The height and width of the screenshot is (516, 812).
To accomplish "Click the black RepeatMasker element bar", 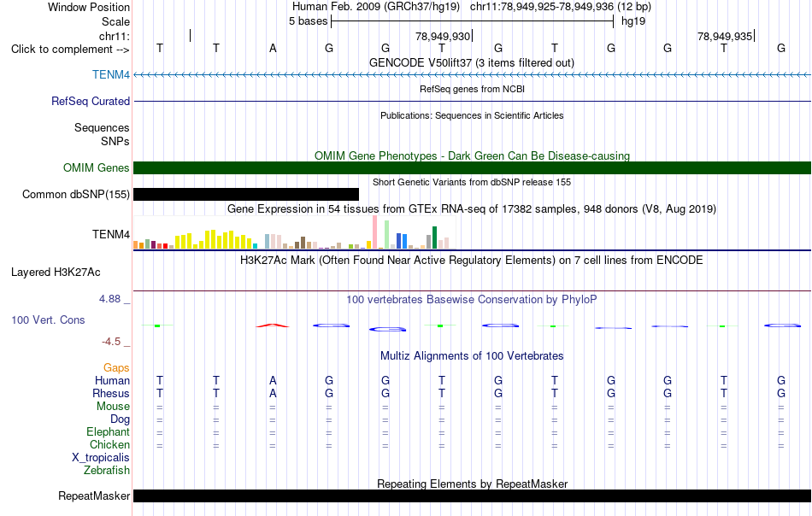I will pyautogui.click(x=472, y=495).
